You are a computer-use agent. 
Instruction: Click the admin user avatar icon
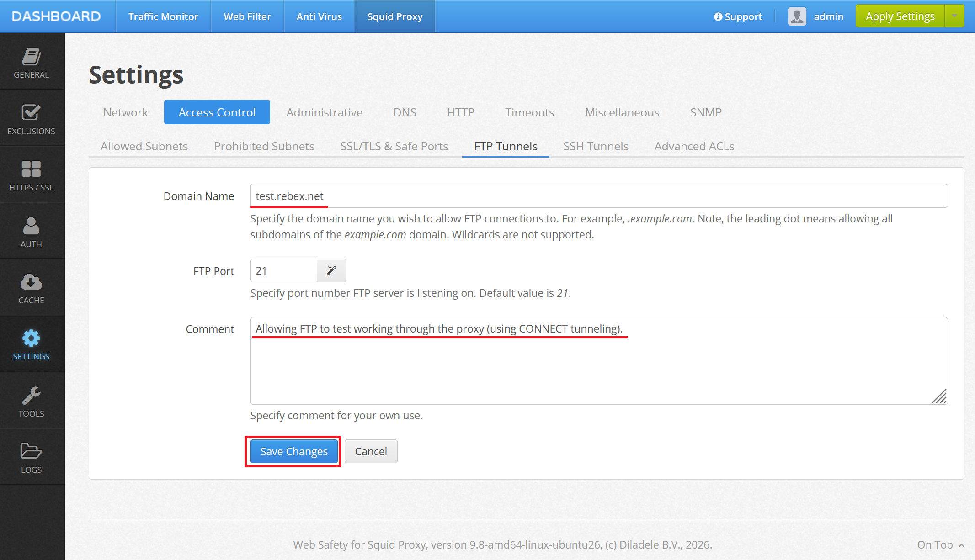(797, 16)
